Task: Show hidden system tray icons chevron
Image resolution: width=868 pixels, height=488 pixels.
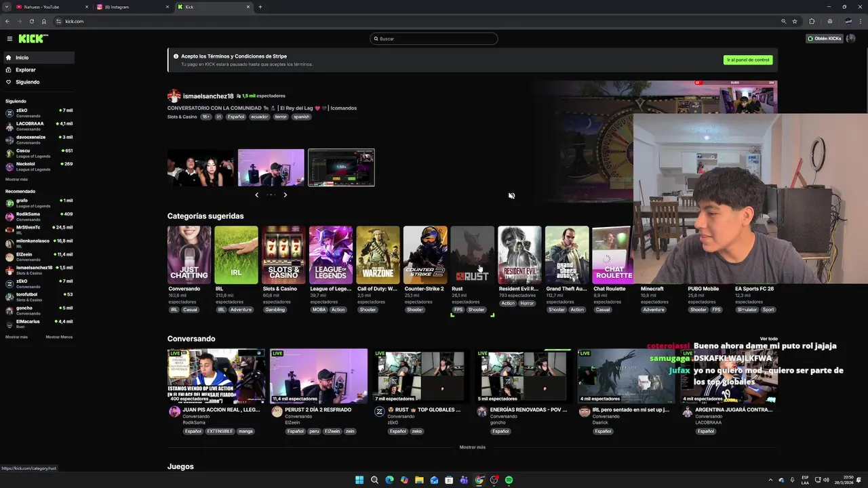Action: click(x=770, y=480)
